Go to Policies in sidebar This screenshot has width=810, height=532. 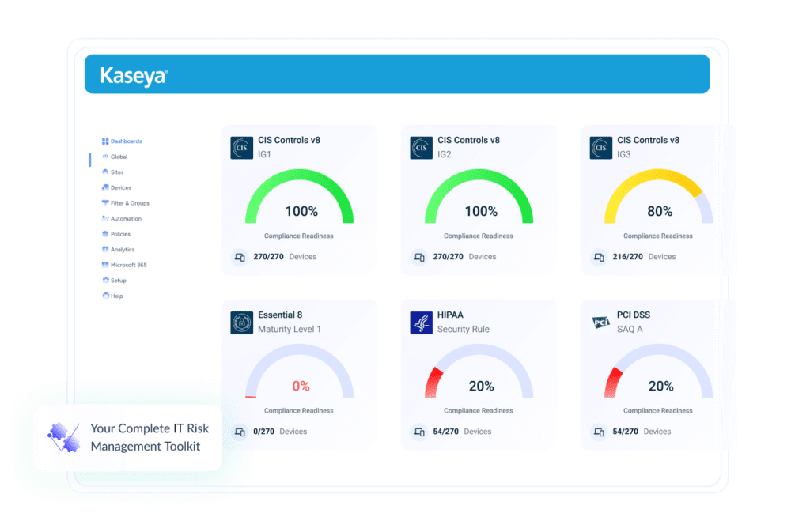[x=120, y=234]
